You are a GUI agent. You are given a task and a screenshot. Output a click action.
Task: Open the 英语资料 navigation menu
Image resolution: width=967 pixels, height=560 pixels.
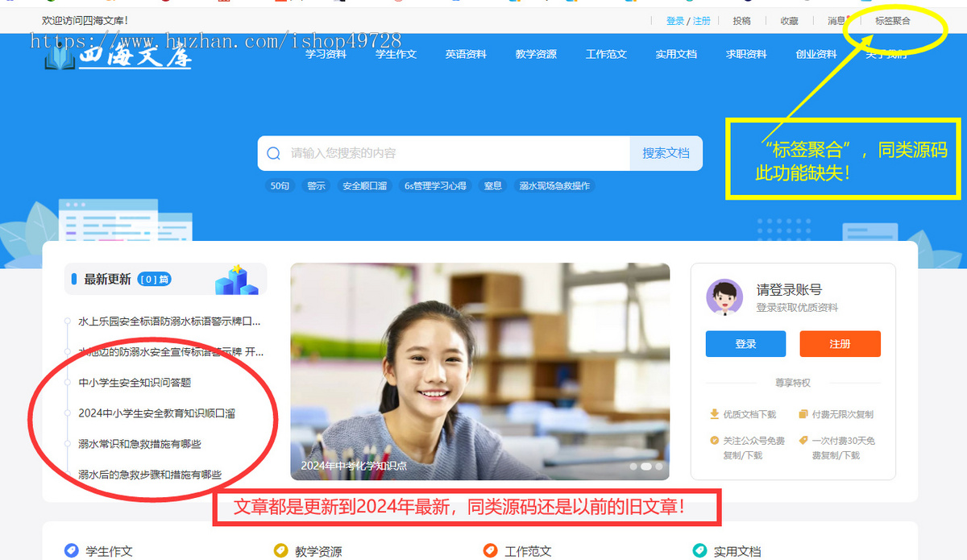pyautogui.click(x=466, y=54)
